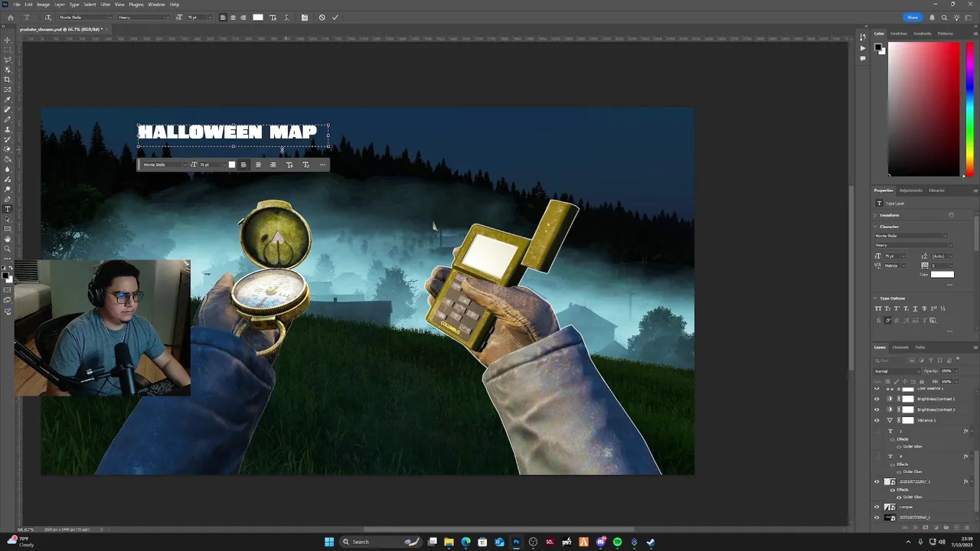Right align text in options bar

[243, 17]
